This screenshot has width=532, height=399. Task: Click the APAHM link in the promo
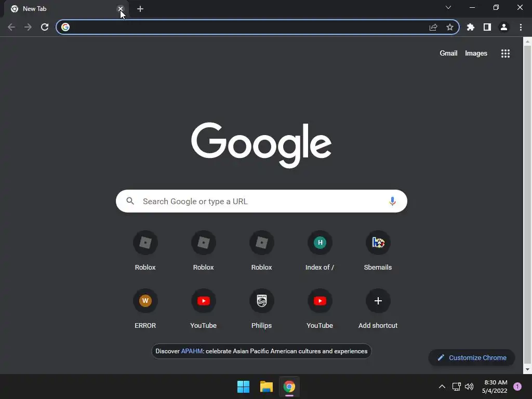(192, 351)
